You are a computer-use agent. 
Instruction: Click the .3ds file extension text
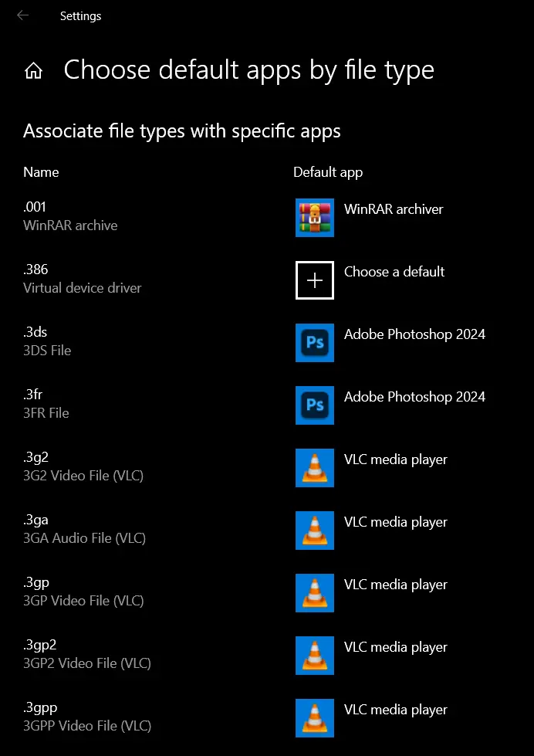coord(35,332)
